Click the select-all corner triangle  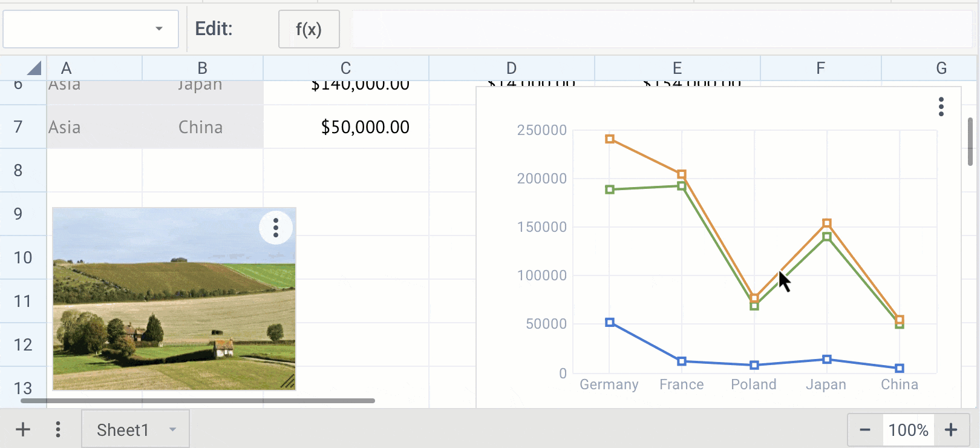[34, 68]
